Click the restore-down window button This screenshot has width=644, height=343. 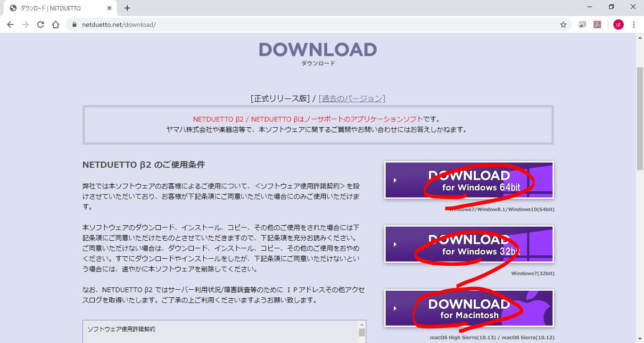611,7
